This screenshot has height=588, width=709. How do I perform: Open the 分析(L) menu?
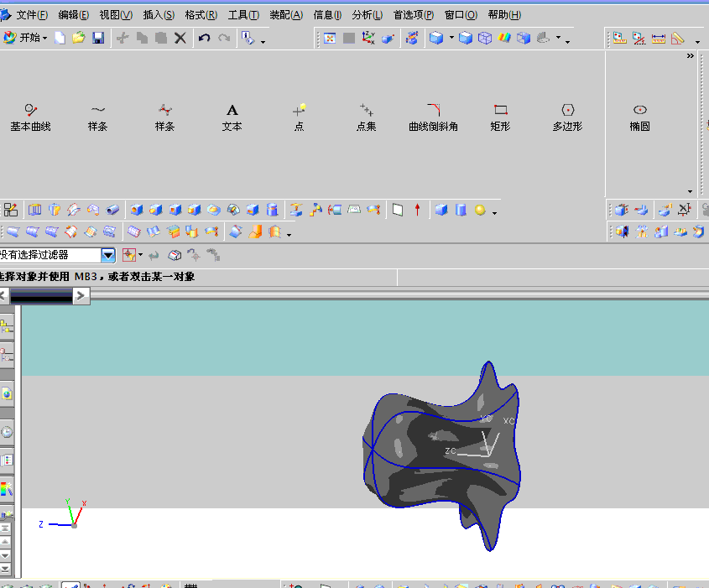[x=368, y=15]
